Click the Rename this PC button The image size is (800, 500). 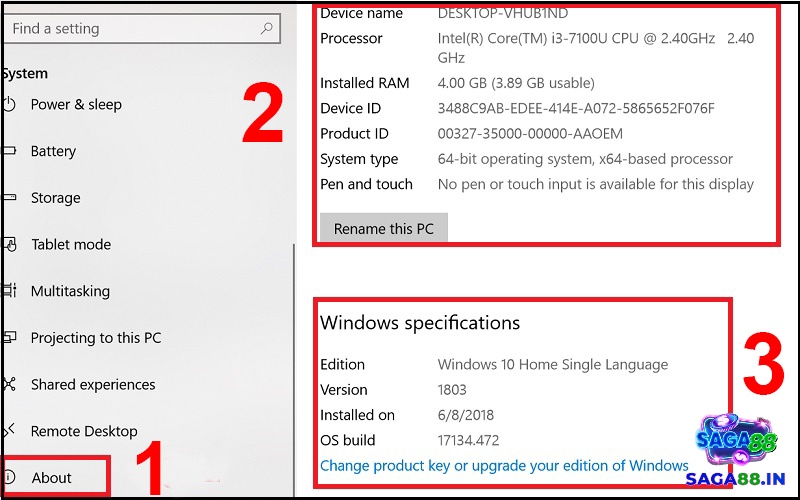click(384, 229)
